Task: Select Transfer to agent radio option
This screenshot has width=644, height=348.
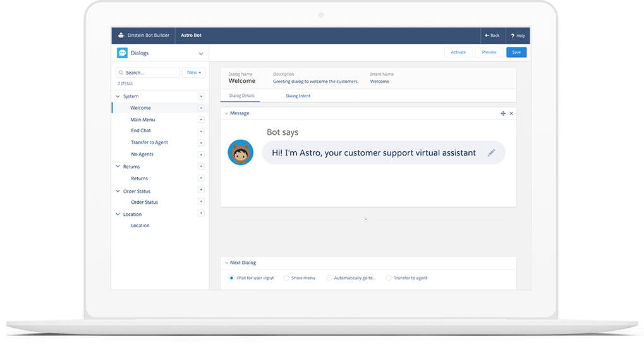Action: 389,278
